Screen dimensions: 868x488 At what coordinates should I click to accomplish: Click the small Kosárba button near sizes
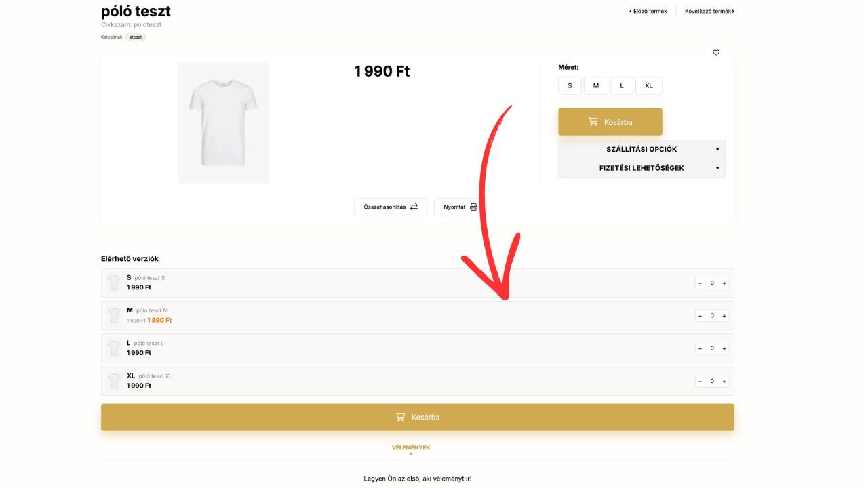pos(610,122)
